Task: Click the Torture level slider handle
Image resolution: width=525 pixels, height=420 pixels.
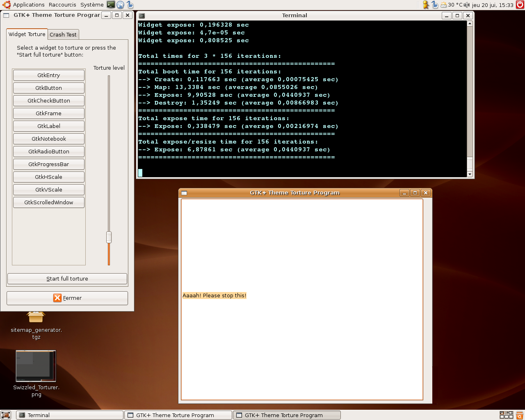Action: [109, 237]
